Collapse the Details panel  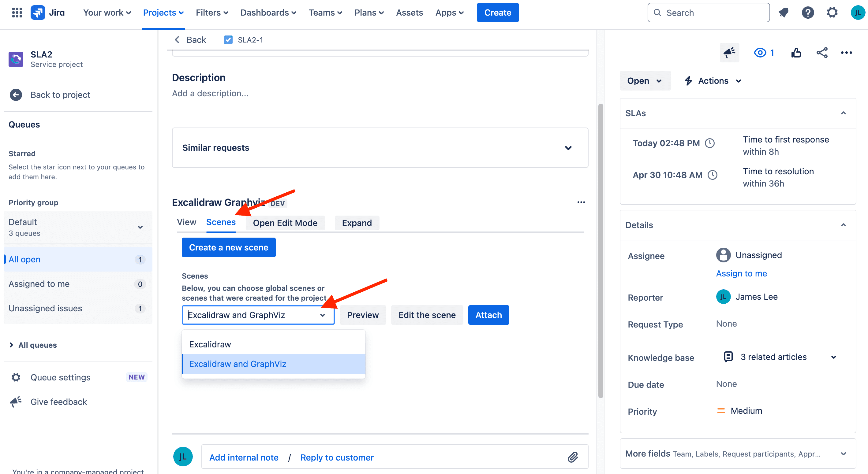[x=844, y=225]
